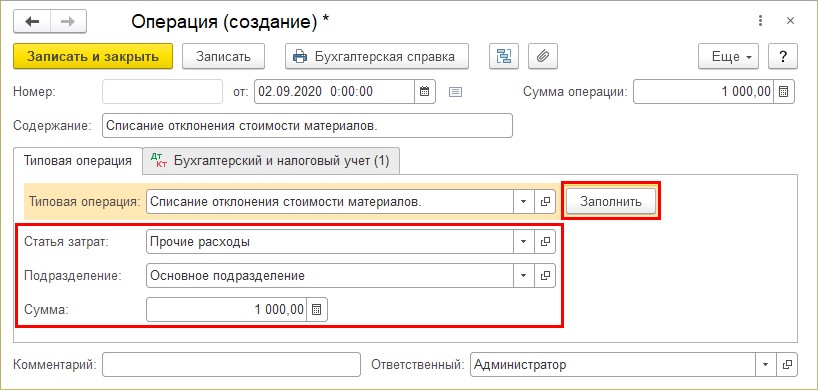Click 'Статья затрат' field 'Прочие расходы'
818x390 pixels.
pos(329,242)
